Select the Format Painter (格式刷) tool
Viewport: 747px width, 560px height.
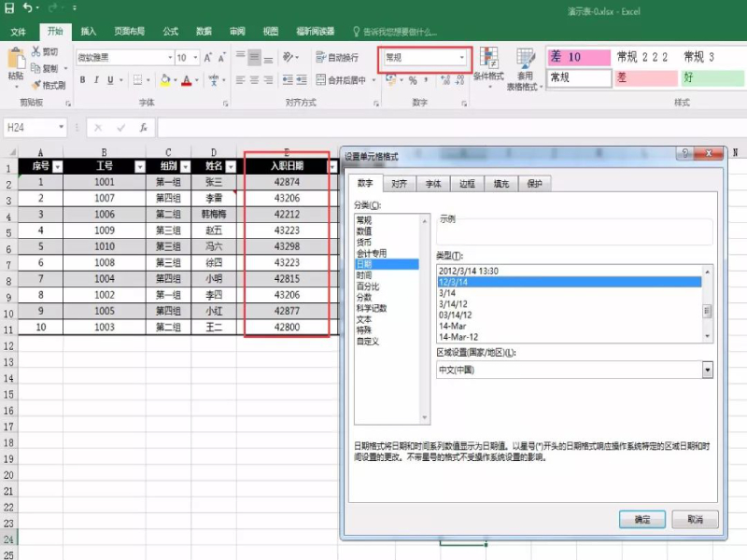click(x=48, y=85)
